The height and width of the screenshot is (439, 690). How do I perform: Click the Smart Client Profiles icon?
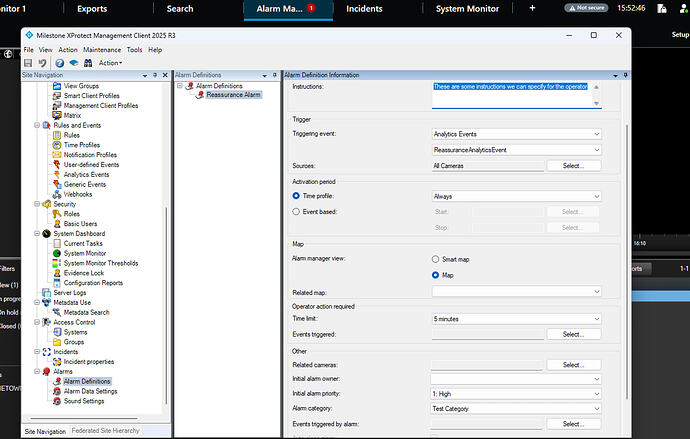coord(57,95)
